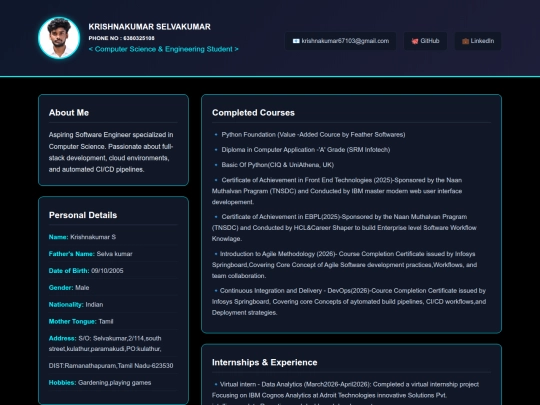Image resolution: width=540 pixels, height=405 pixels.
Task: Click the Computer Science & Engineering Student tagline
Action: pos(164,49)
